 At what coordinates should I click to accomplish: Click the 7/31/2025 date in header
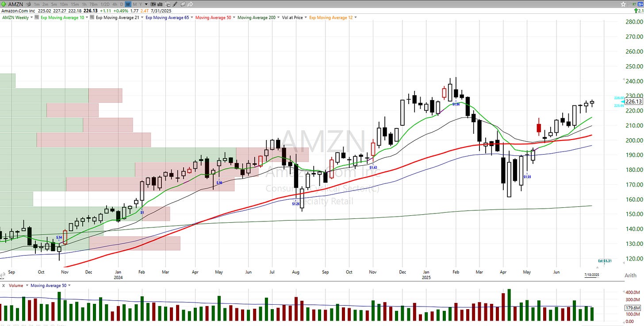161,11
